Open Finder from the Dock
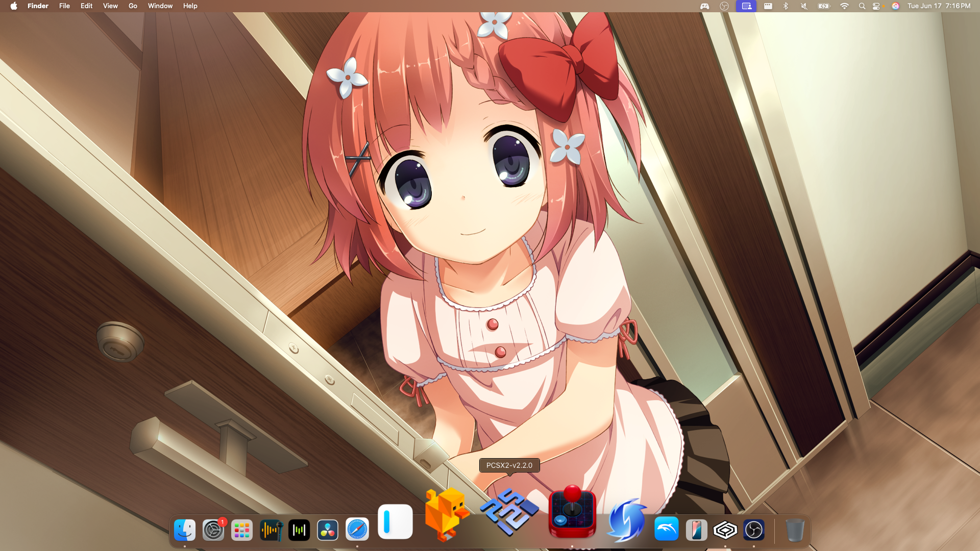 point(185,531)
